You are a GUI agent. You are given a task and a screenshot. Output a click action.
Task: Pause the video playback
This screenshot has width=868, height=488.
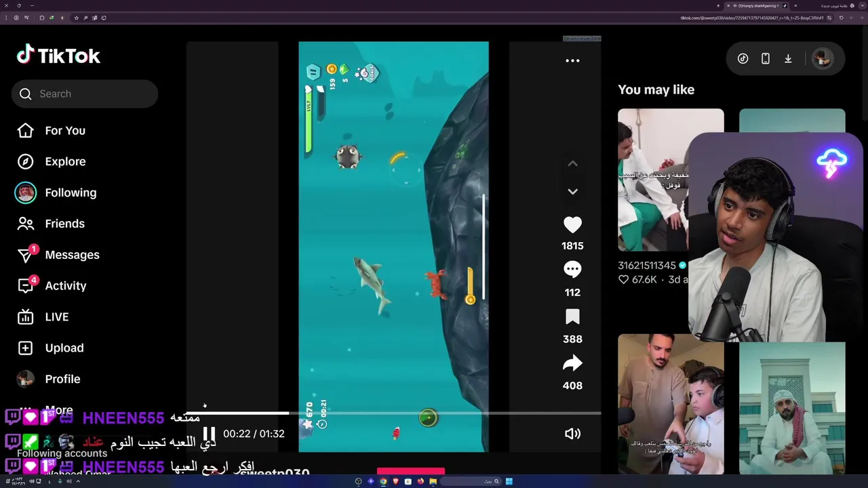click(209, 434)
